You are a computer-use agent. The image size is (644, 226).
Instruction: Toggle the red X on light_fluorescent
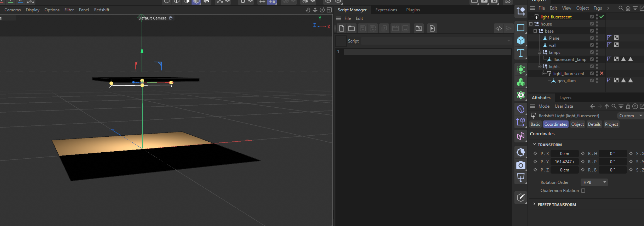click(602, 73)
